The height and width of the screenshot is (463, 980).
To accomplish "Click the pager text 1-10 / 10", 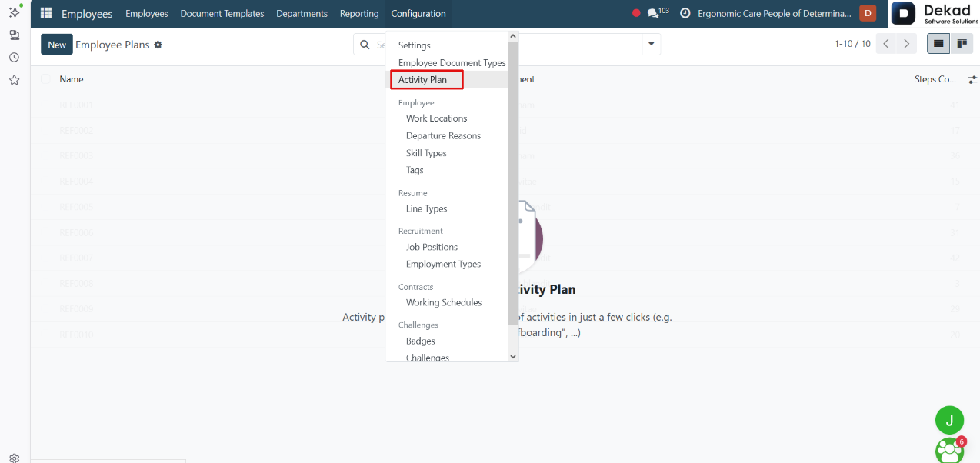I will pyautogui.click(x=852, y=44).
